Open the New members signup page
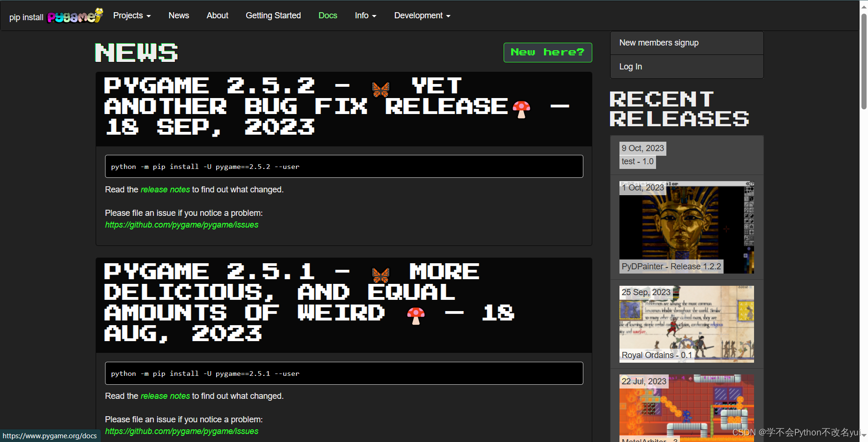The height and width of the screenshot is (442, 868). click(x=659, y=43)
